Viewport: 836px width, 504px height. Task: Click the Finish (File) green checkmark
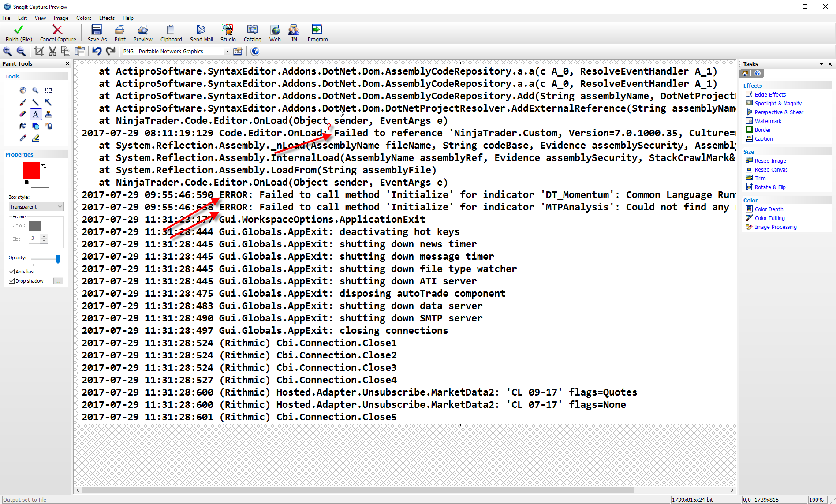[19, 30]
